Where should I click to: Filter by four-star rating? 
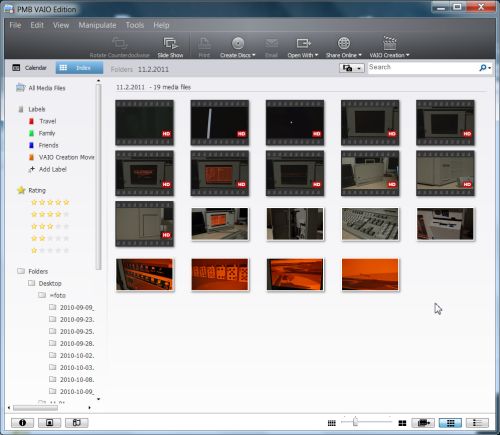50,214
